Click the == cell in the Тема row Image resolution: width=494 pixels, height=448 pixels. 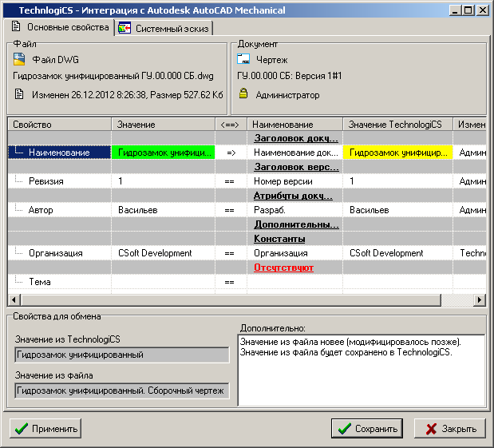tap(231, 282)
